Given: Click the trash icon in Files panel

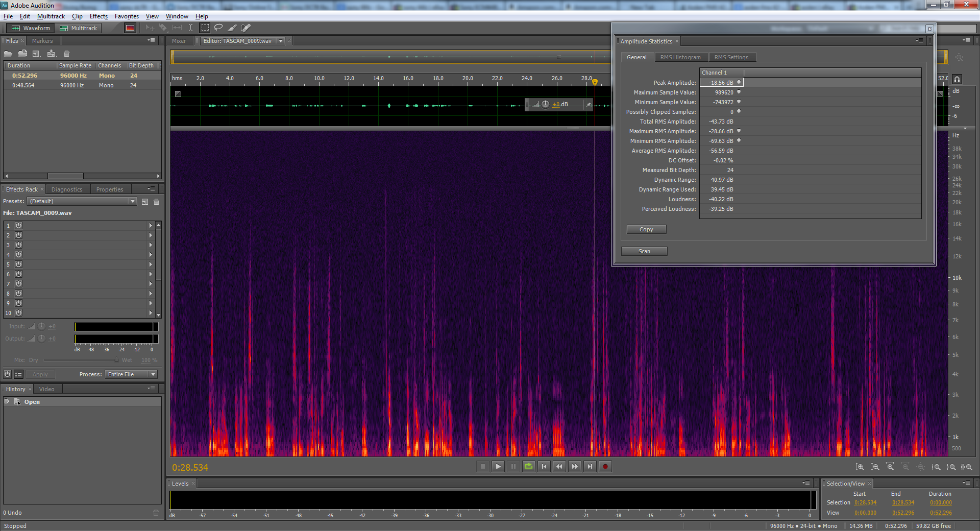Looking at the screenshot, I should coord(66,54).
